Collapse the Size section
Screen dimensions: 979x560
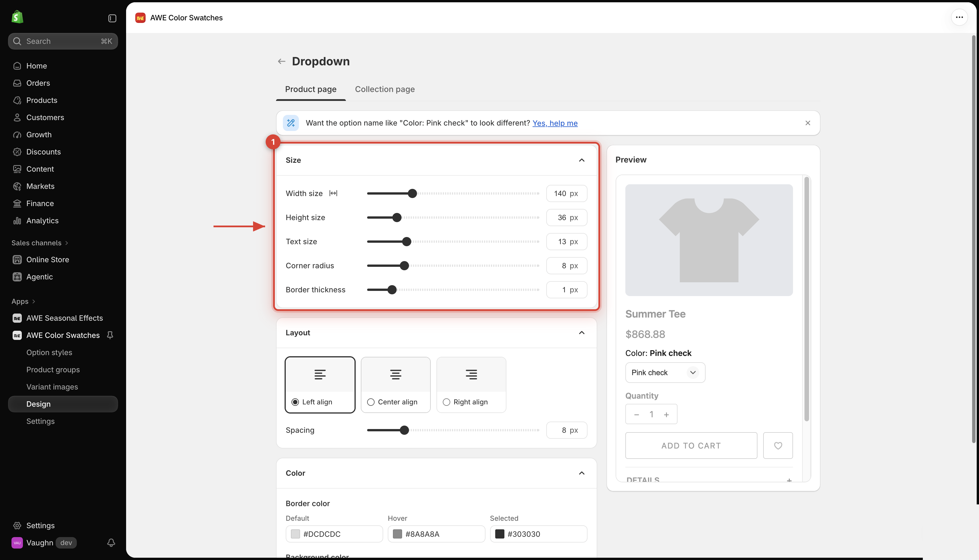pos(581,160)
